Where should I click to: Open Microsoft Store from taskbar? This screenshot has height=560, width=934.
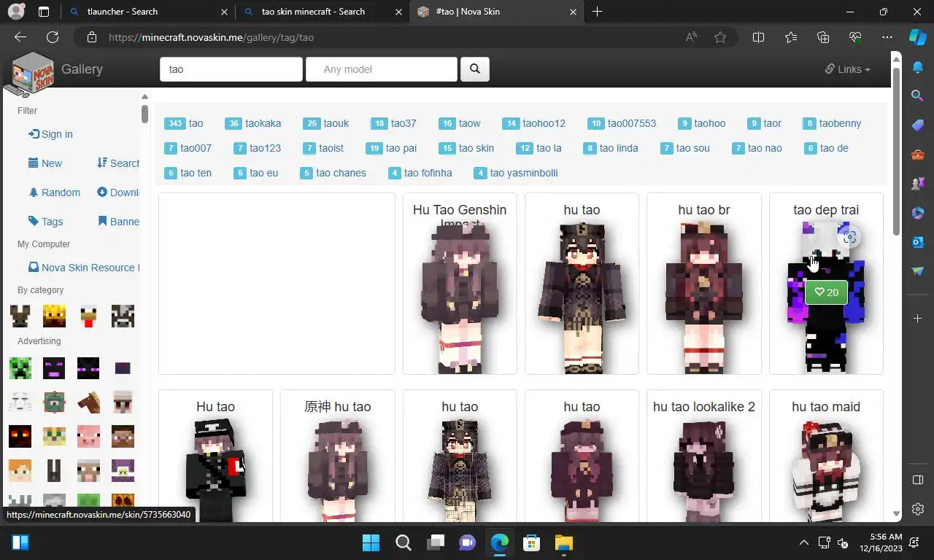pyautogui.click(x=531, y=542)
